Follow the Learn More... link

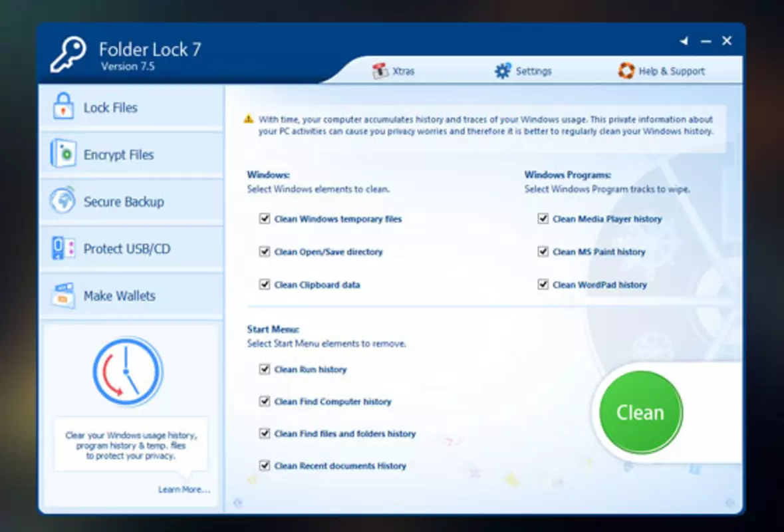click(x=184, y=489)
